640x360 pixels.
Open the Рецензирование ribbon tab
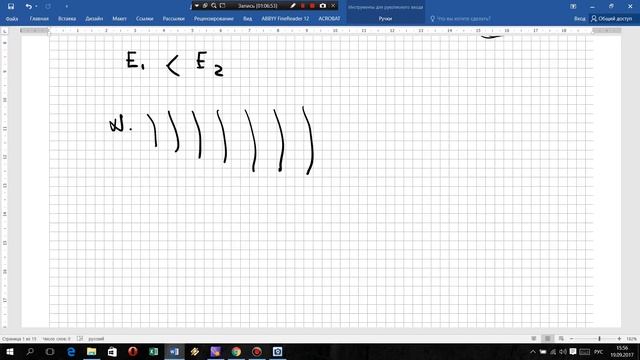tap(213, 19)
